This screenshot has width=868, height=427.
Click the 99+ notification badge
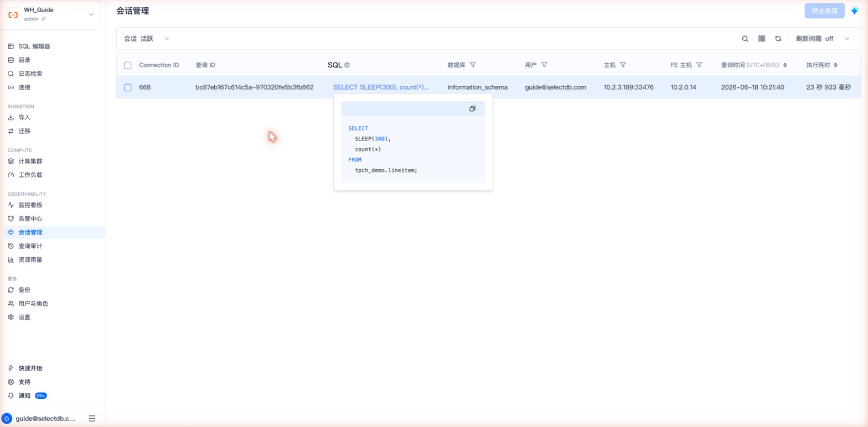tap(40, 396)
